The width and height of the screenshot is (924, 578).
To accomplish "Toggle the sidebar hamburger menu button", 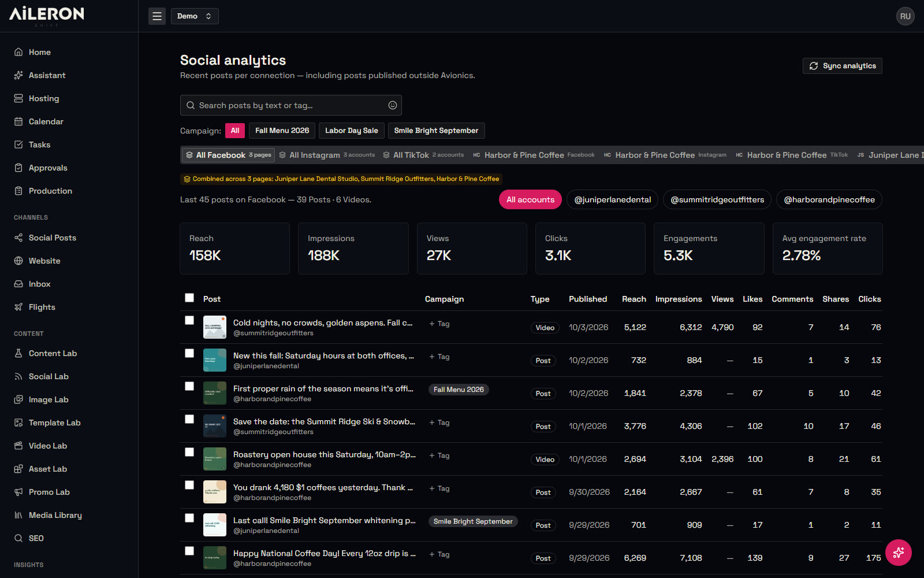I will (x=157, y=16).
